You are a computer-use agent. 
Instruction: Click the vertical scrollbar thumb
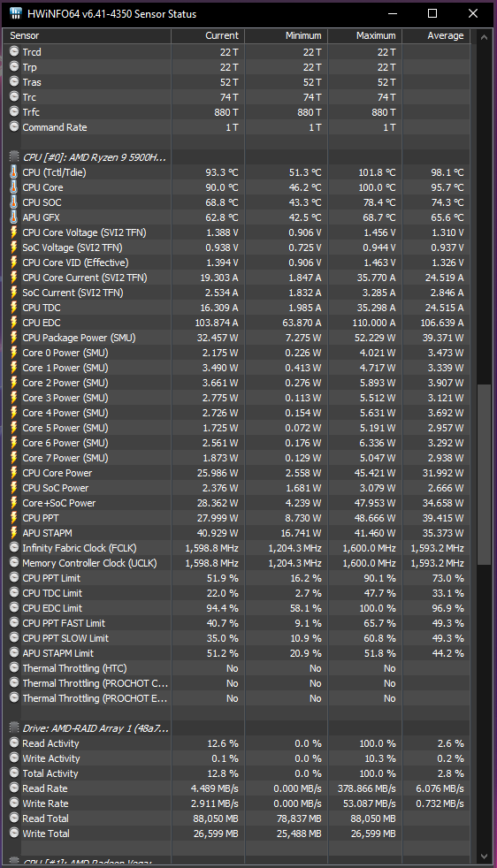485,475
